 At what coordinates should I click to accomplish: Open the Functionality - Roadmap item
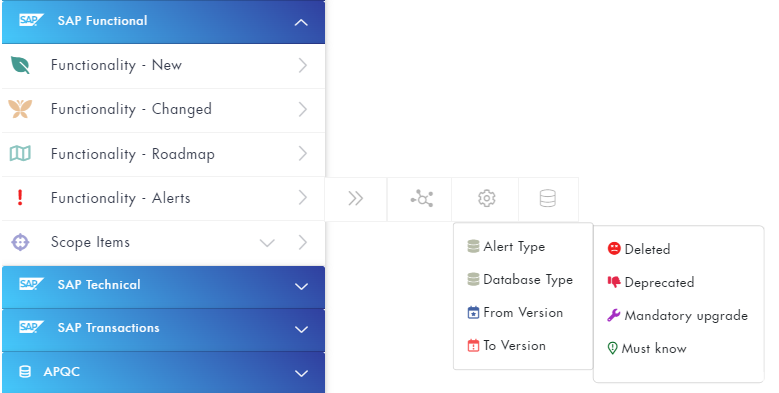163,154
